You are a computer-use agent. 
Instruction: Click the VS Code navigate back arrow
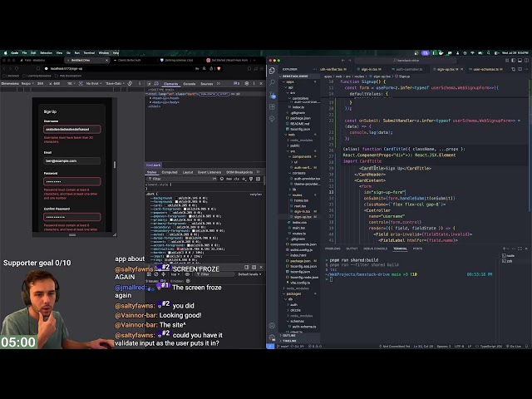coord(343,61)
